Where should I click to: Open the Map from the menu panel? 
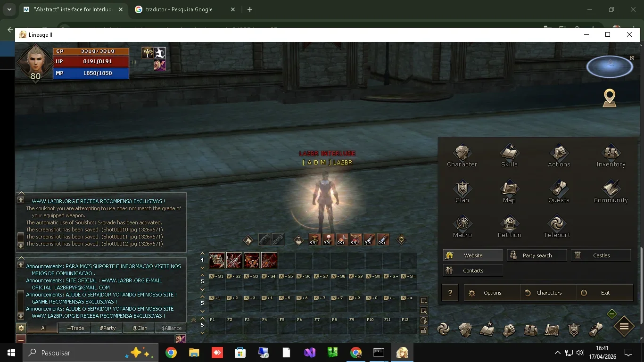pyautogui.click(x=509, y=192)
